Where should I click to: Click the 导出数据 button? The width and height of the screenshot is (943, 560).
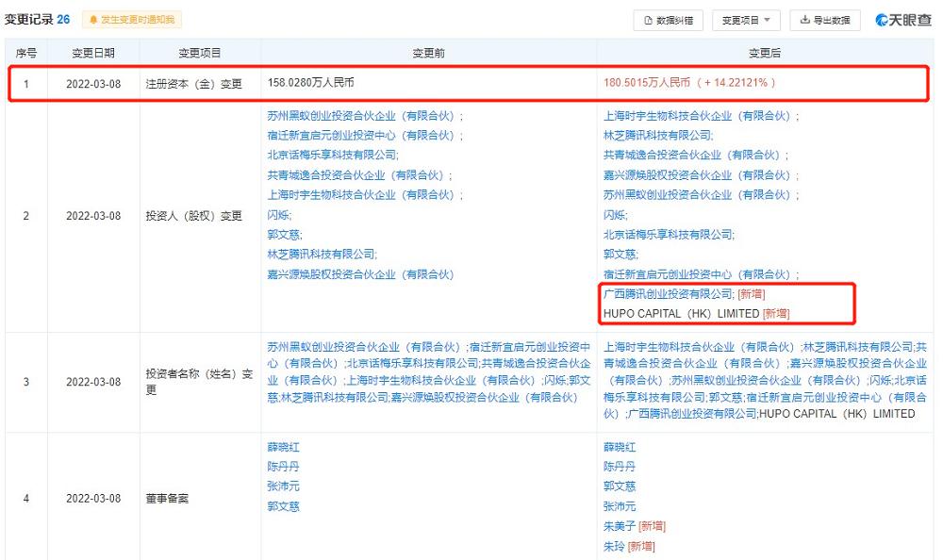point(824,21)
